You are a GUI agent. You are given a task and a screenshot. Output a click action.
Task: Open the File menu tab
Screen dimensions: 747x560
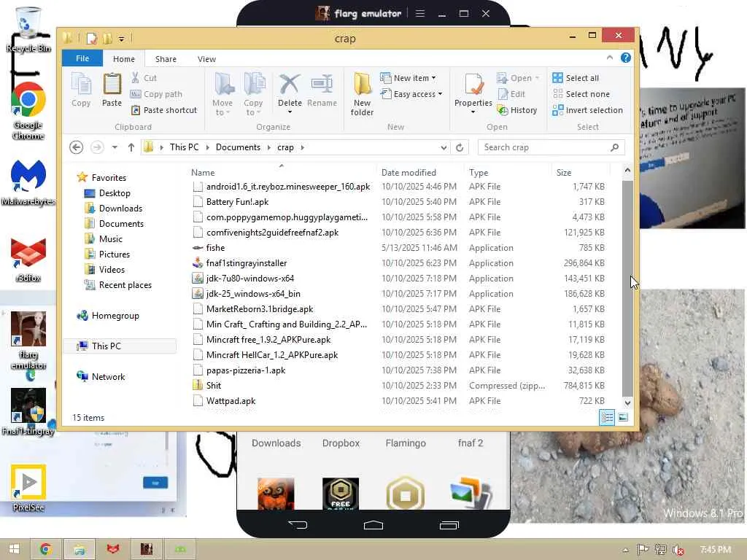tap(82, 58)
